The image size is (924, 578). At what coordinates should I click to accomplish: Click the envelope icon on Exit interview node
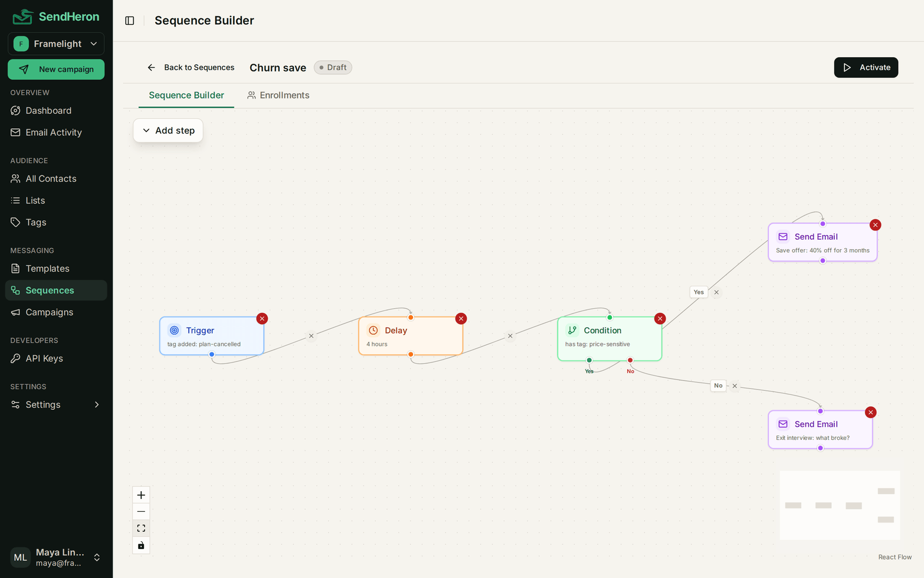click(782, 424)
